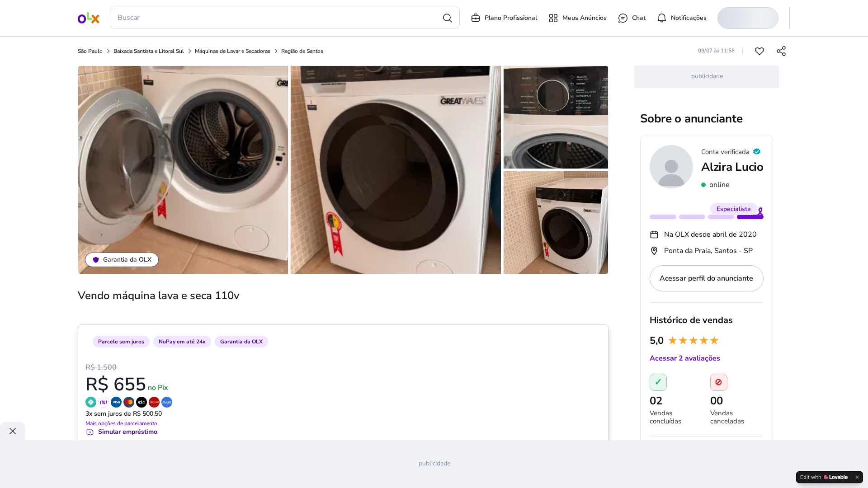Open the Chat menu item
This screenshot has width=868, height=488.
[x=632, y=18]
